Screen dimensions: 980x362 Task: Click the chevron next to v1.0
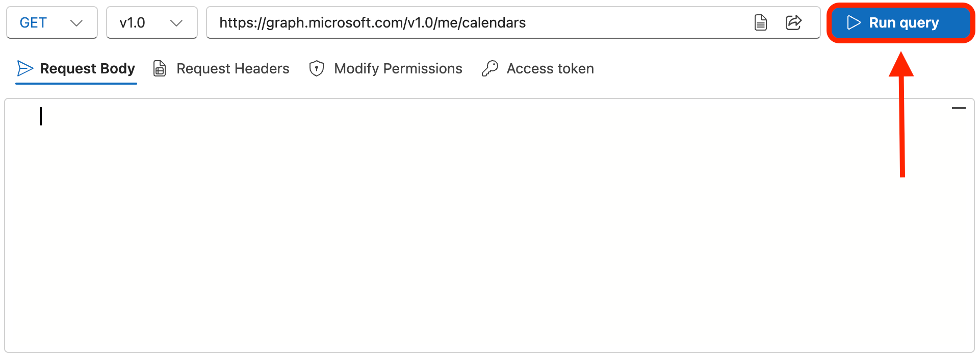[x=176, y=23]
